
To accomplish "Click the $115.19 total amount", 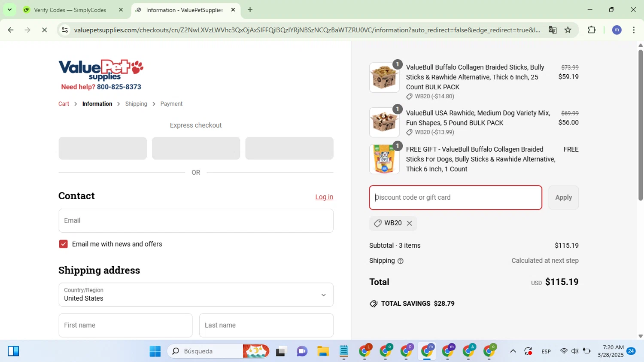I will [562, 282].
